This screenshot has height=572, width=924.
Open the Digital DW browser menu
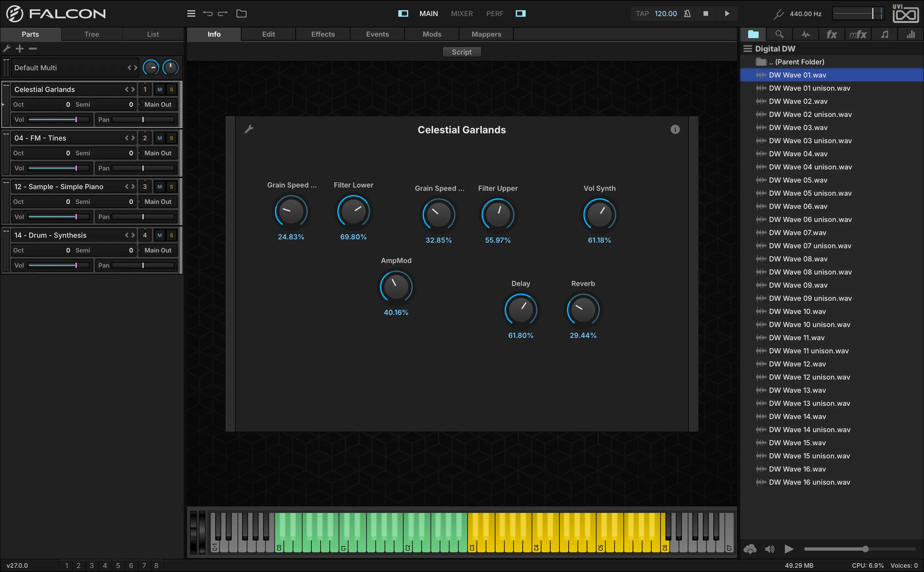(747, 48)
